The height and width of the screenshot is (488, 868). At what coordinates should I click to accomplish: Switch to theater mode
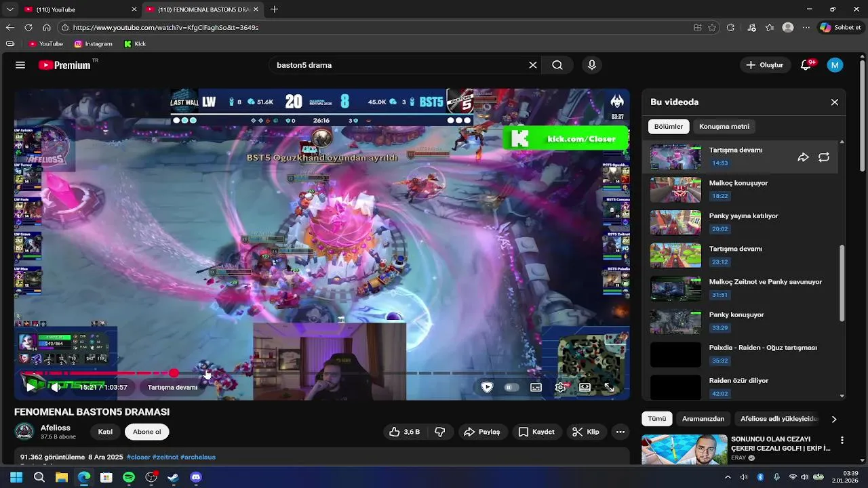585,387
